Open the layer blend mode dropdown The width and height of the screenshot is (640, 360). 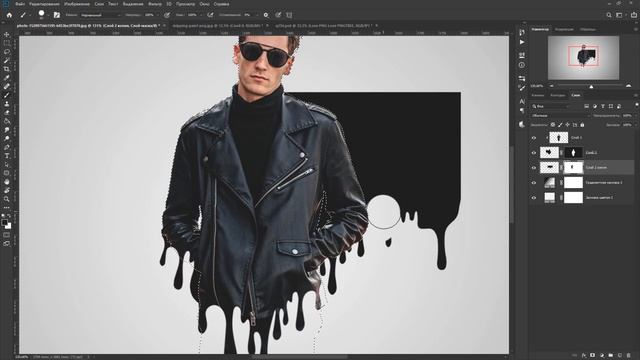560,116
